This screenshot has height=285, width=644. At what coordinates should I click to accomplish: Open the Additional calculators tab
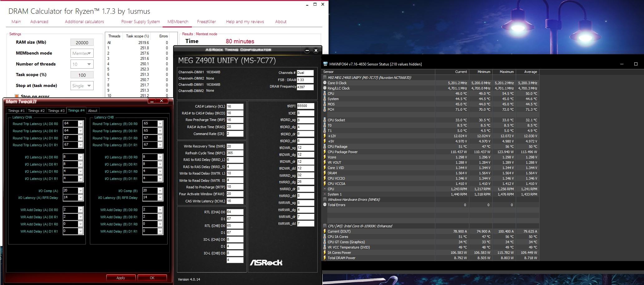[84, 22]
